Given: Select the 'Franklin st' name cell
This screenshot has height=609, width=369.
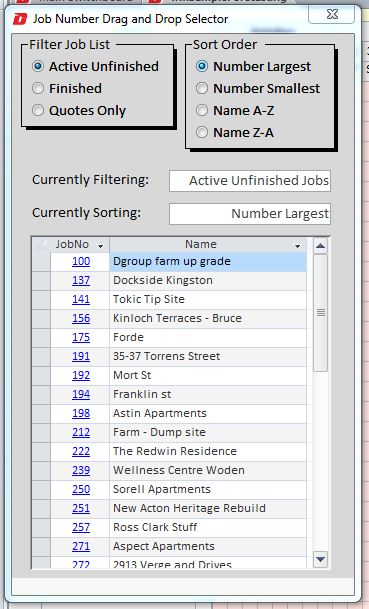Looking at the screenshot, I should click(x=208, y=395).
